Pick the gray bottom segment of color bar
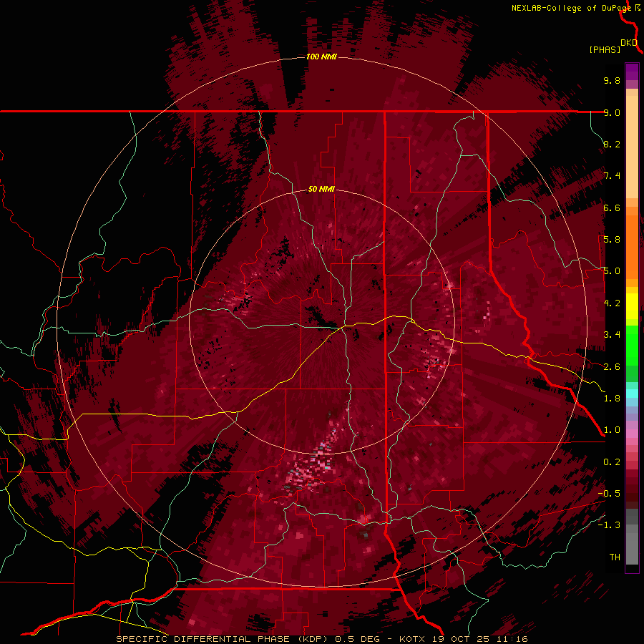 tap(632, 550)
